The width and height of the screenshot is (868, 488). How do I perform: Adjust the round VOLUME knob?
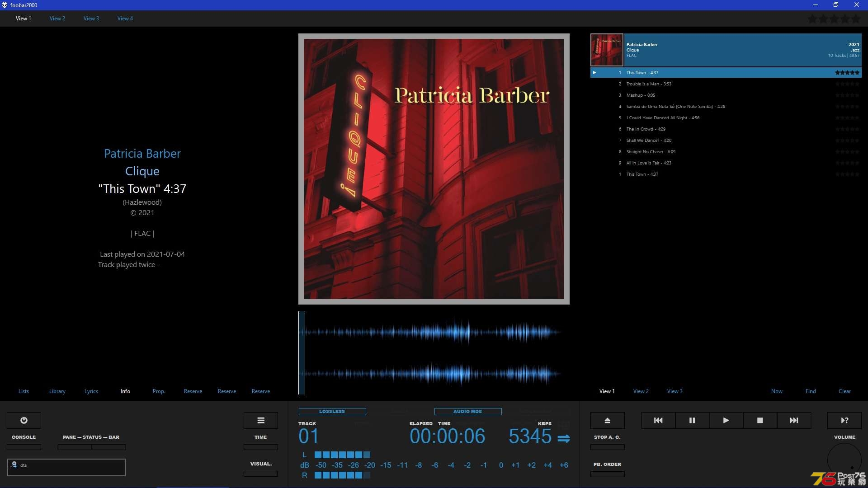point(844,460)
